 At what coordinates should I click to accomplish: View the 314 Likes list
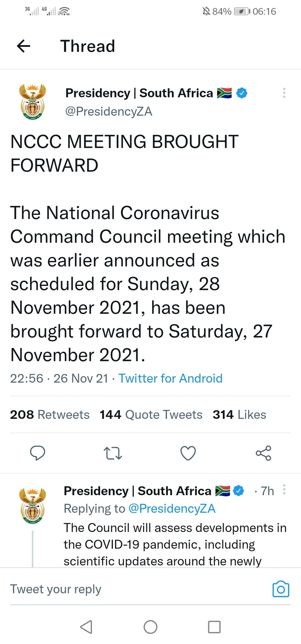(x=240, y=415)
